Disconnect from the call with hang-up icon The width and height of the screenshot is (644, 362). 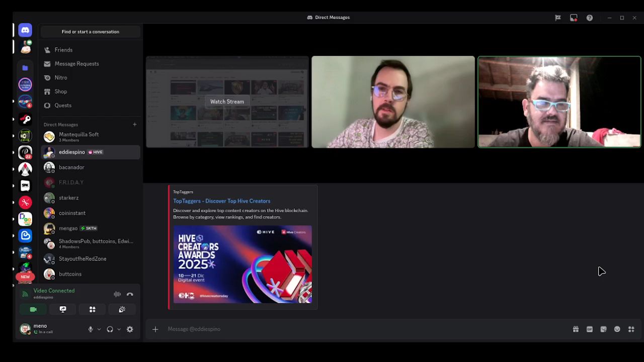point(130,294)
